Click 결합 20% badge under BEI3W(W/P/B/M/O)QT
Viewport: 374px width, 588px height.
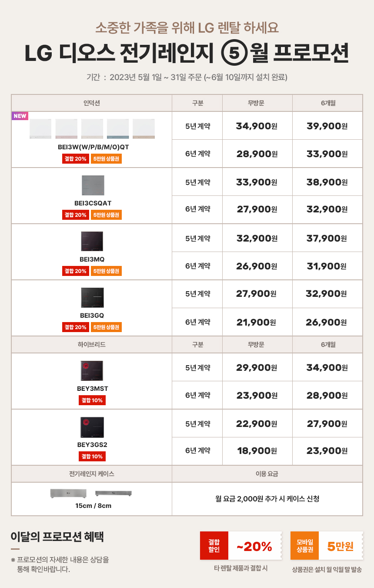pos(75,158)
